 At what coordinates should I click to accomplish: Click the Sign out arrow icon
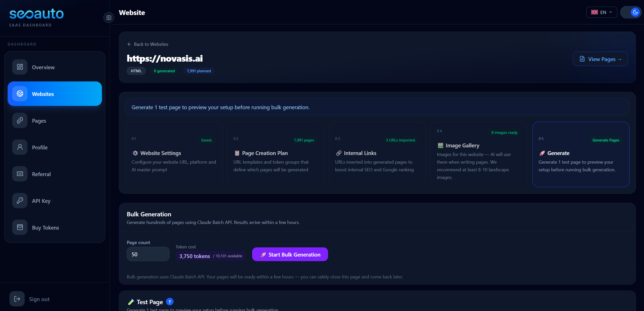17,299
